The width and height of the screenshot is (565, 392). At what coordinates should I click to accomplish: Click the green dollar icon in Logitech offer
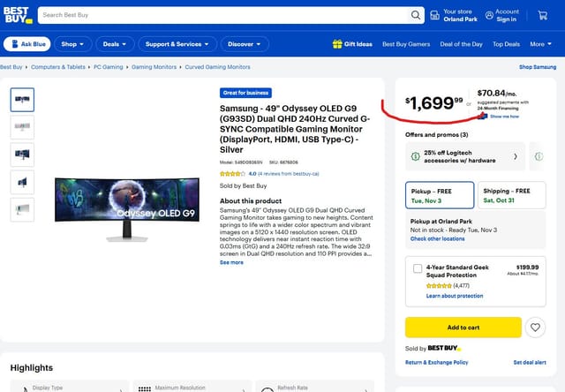pyautogui.click(x=416, y=156)
